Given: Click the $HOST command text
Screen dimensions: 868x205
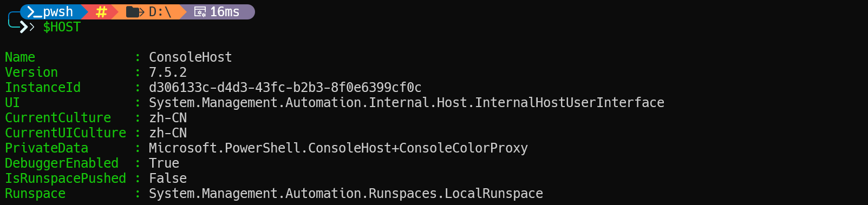Looking at the screenshot, I should (x=62, y=27).
